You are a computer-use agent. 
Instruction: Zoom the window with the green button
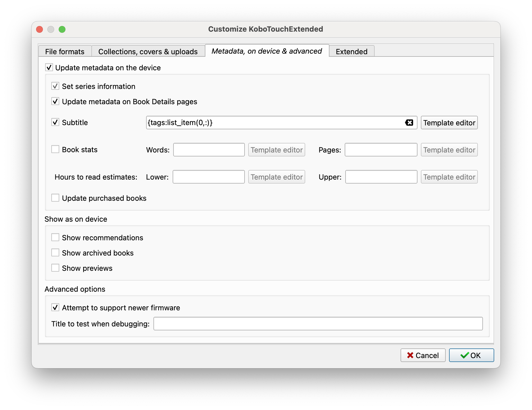pyautogui.click(x=62, y=29)
